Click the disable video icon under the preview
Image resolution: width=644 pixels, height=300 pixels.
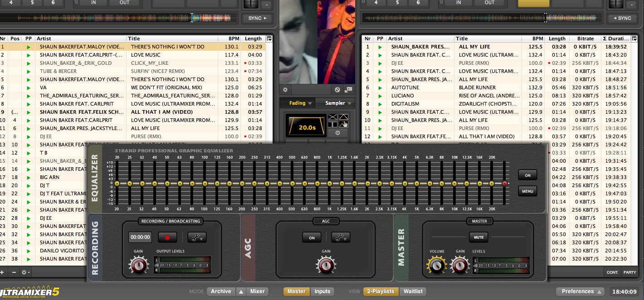point(337,90)
